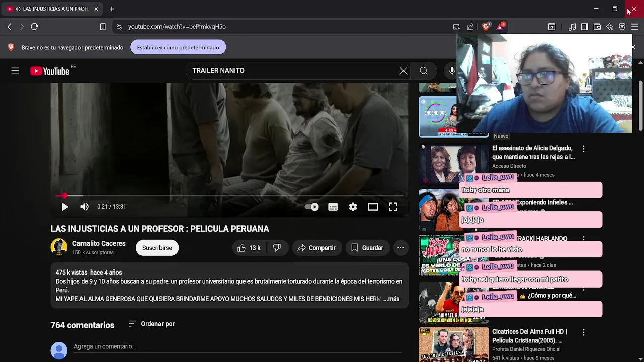Open Leo AI sparkle icon
The width and height of the screenshot is (644, 362).
(610, 27)
